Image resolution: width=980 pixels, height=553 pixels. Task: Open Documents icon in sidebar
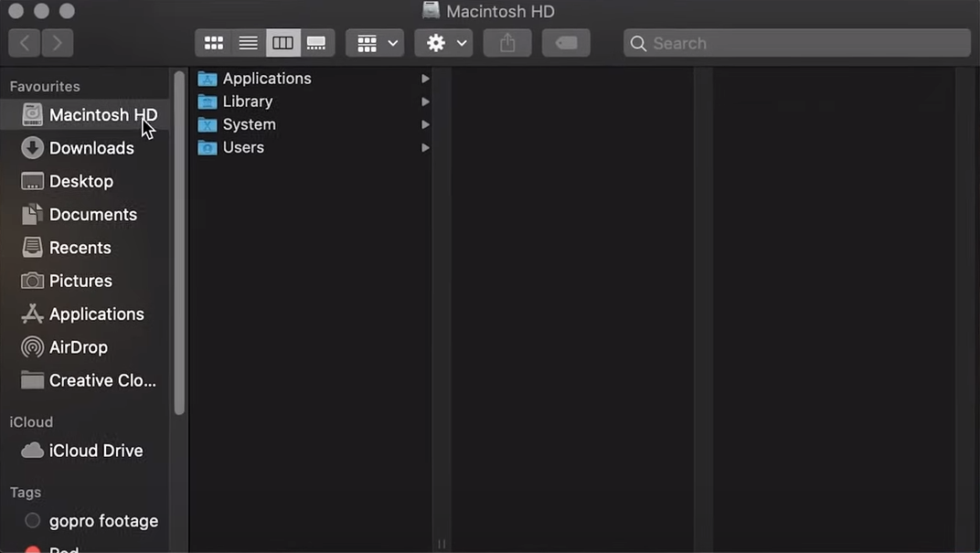point(32,214)
